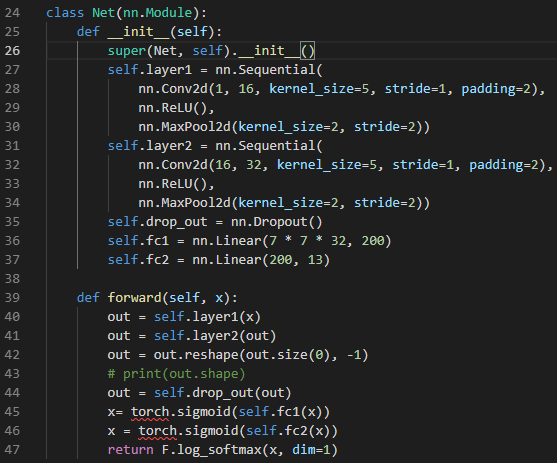Click 'self.fc1(x)' on line 45

click(x=280, y=412)
